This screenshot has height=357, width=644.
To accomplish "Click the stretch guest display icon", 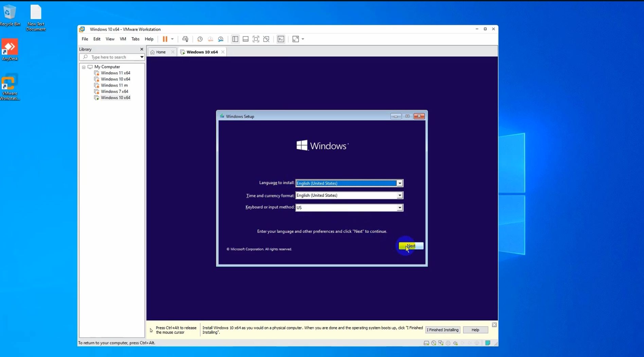I will coord(296,39).
